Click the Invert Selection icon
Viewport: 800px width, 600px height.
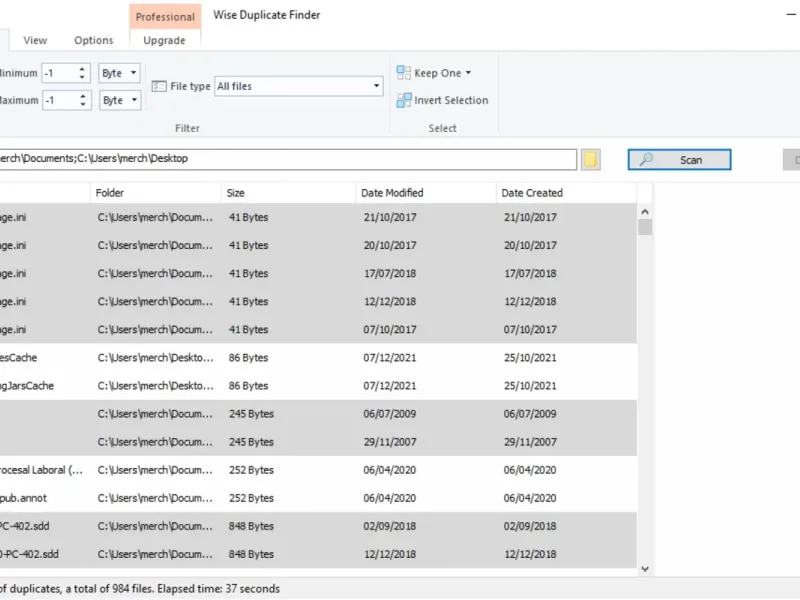coord(404,100)
